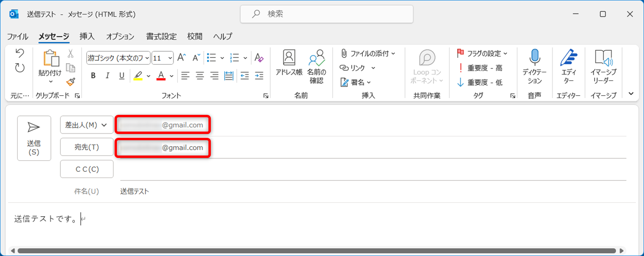The width and height of the screenshot is (644, 256).
Task: Click the CC (C) button
Action: pyautogui.click(x=87, y=169)
